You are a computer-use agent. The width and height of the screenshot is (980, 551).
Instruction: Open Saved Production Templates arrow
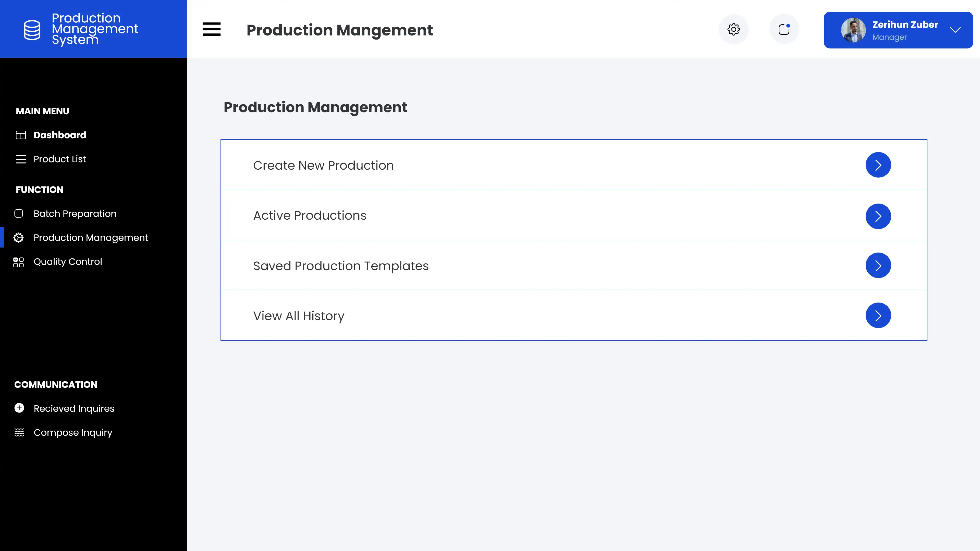pyautogui.click(x=878, y=265)
